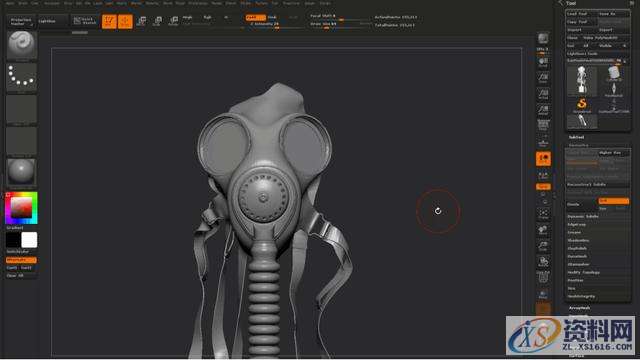Screen dimensions: 640x360
Task: Toggle the Rgb paint mode
Action: pyautogui.click(x=208, y=18)
